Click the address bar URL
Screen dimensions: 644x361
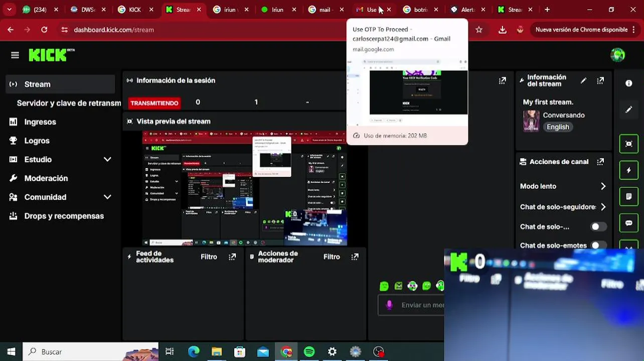(114, 30)
